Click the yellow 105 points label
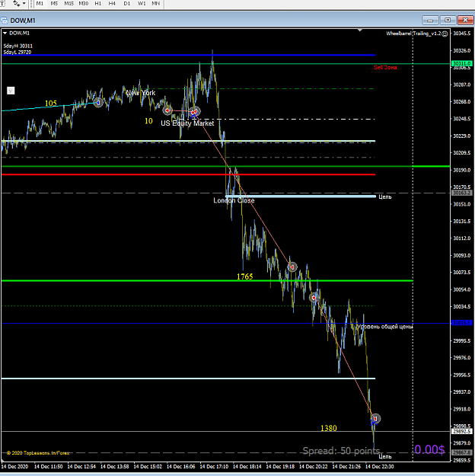The image size is (475, 476). click(x=51, y=104)
